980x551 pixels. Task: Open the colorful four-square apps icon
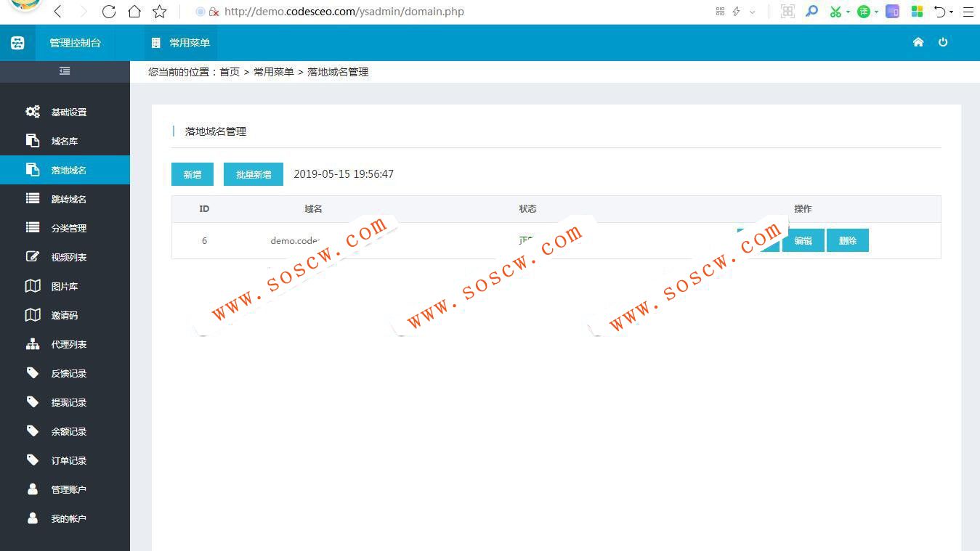pyautogui.click(x=917, y=12)
